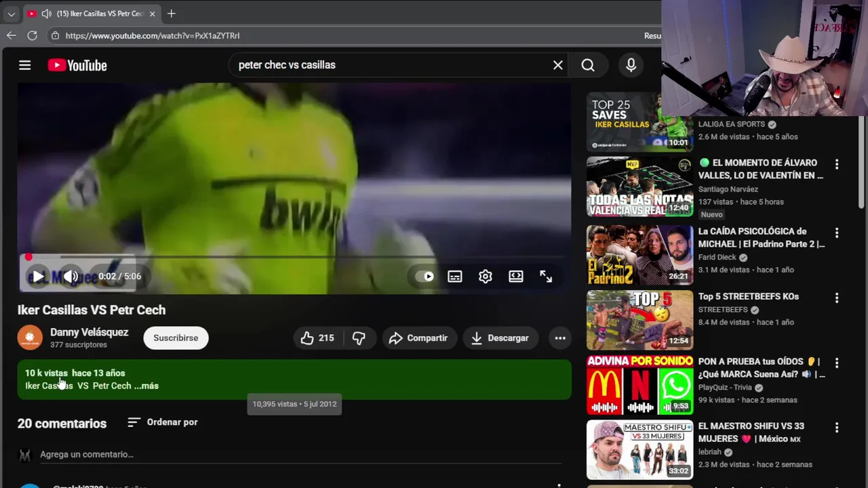868x488 pixels.
Task: Open 'Ordenar por' comments sort dropdown
Action: tap(163, 422)
